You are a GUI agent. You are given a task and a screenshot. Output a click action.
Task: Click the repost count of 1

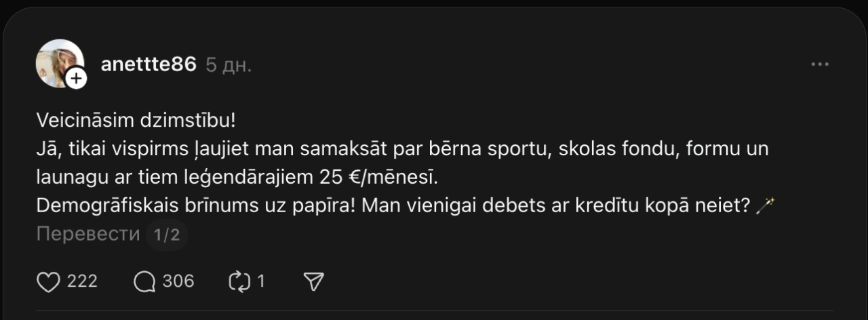pyautogui.click(x=260, y=281)
